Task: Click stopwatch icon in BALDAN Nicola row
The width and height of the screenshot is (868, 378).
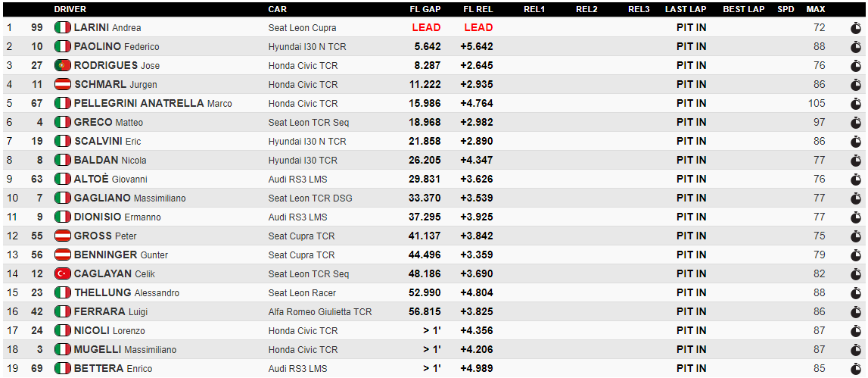Action: [x=856, y=161]
